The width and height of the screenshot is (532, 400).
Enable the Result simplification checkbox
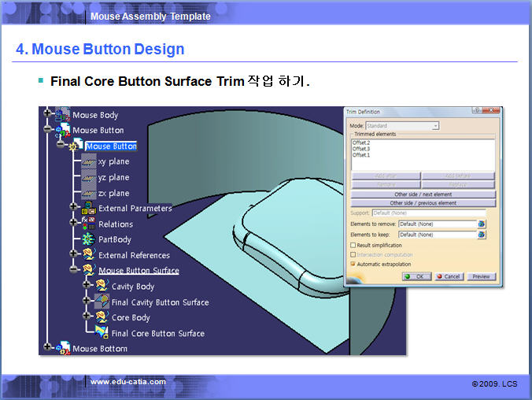point(352,245)
